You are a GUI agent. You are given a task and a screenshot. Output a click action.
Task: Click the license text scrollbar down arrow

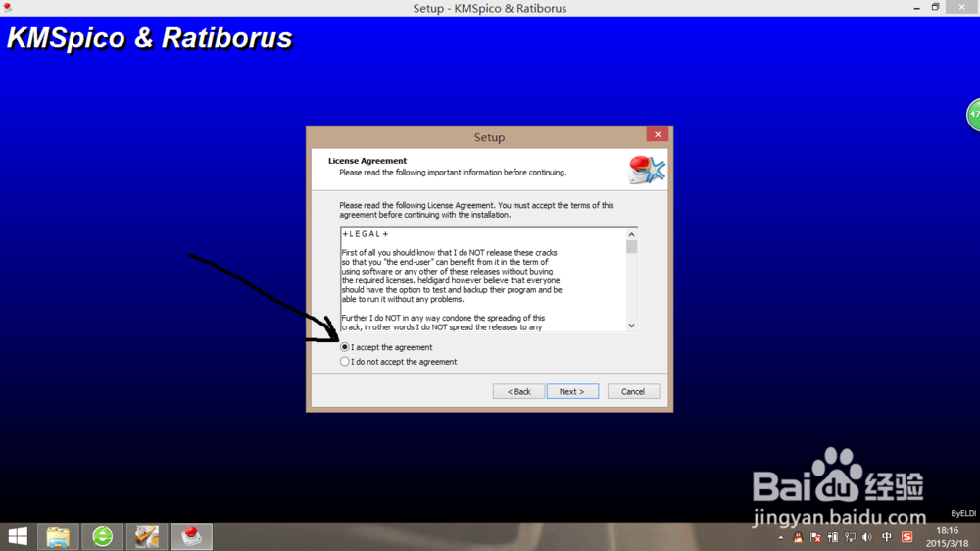pos(631,326)
